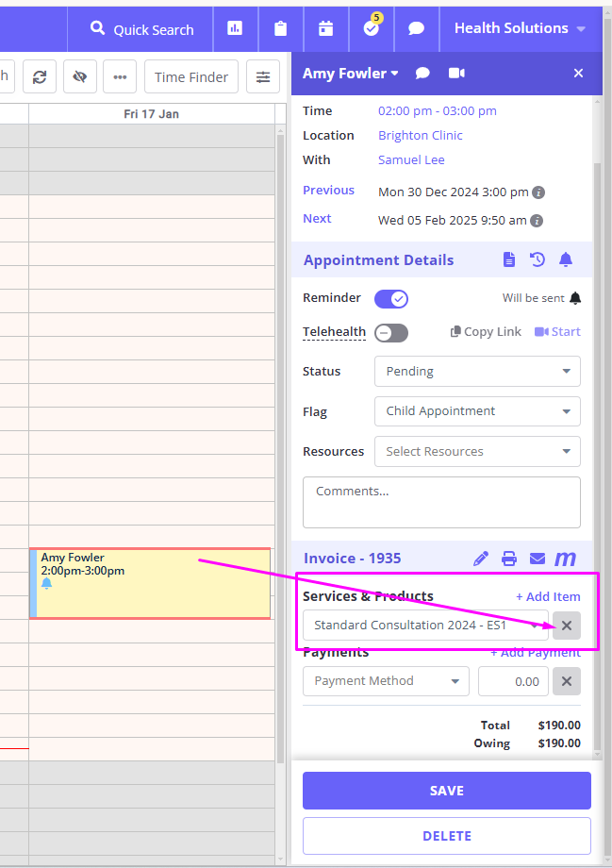Open the messages chat icon in top bar

click(x=416, y=28)
